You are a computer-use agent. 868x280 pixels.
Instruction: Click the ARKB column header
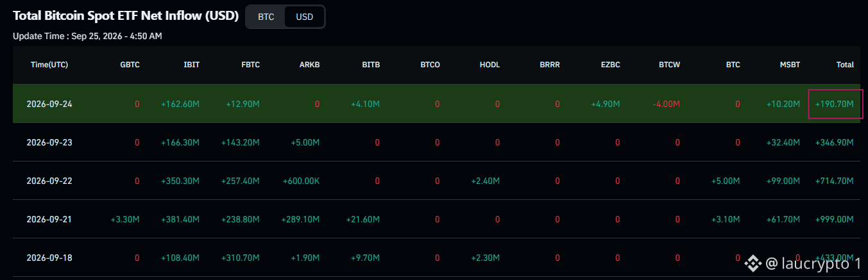click(309, 65)
